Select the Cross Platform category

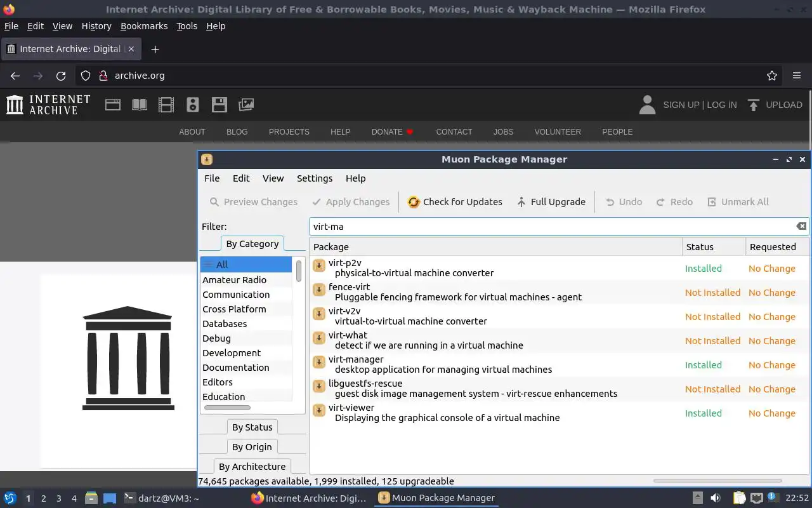pyautogui.click(x=246, y=309)
